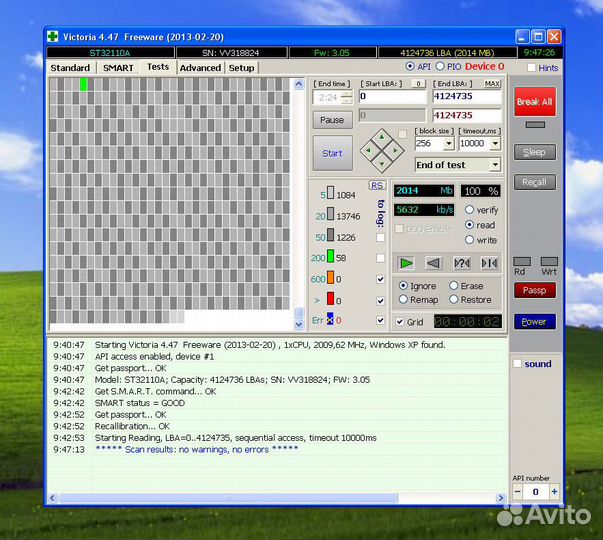
Task: Click the red Break All button
Action: [535, 102]
